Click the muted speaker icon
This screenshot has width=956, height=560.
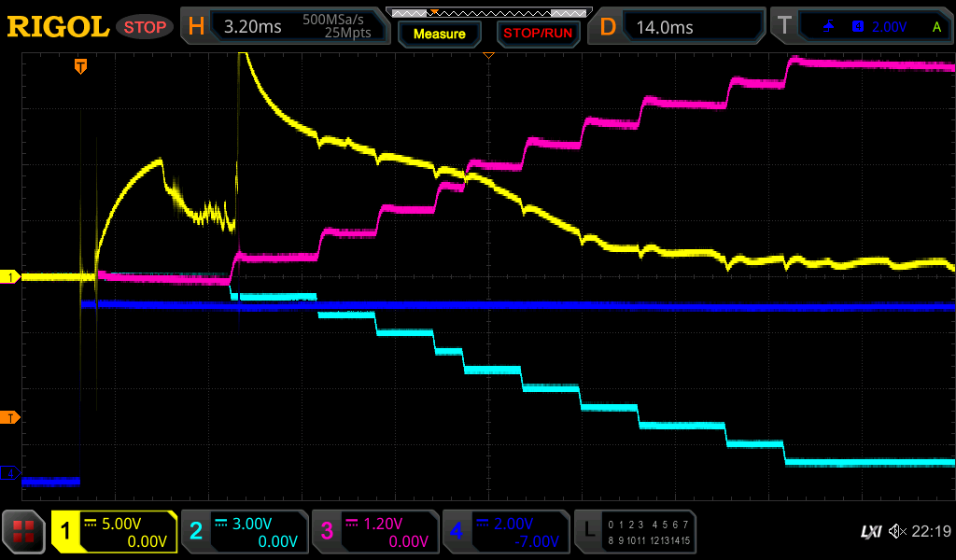click(x=897, y=531)
